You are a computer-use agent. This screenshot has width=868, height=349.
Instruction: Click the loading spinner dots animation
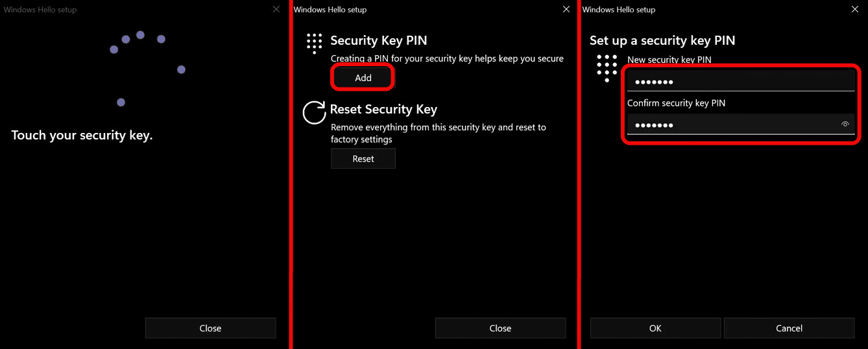(x=146, y=65)
